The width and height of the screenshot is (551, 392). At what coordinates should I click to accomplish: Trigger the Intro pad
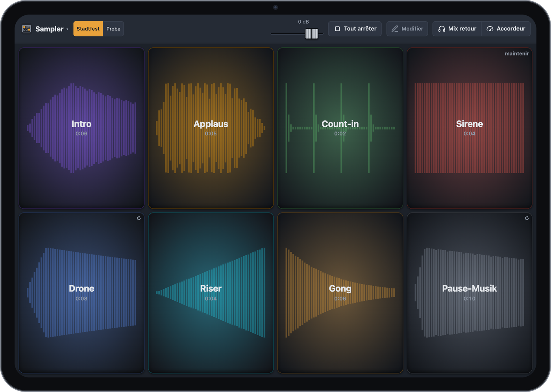click(x=81, y=128)
